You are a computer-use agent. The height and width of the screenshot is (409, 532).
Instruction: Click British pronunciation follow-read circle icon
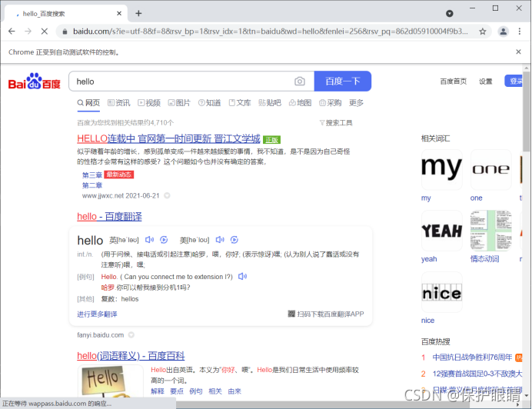coord(164,240)
